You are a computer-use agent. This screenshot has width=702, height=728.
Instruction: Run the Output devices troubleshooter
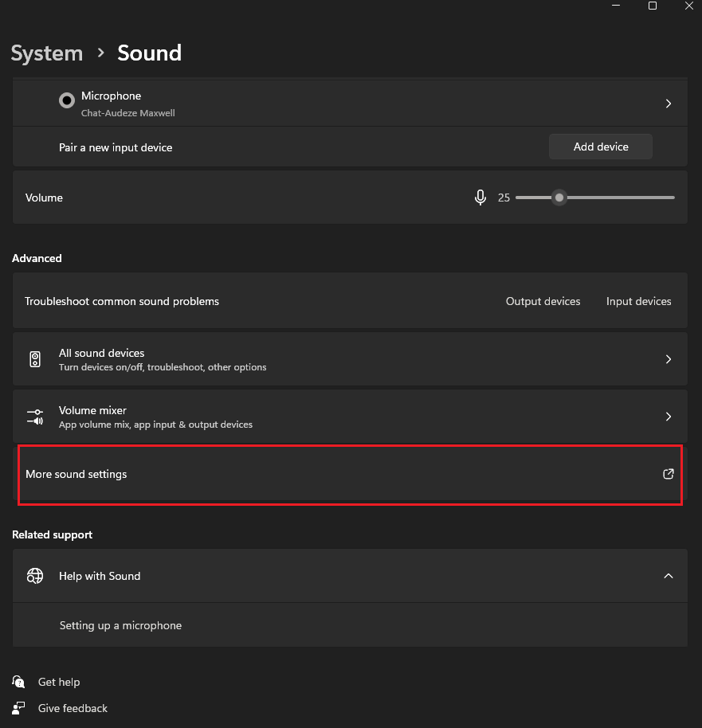[543, 301]
